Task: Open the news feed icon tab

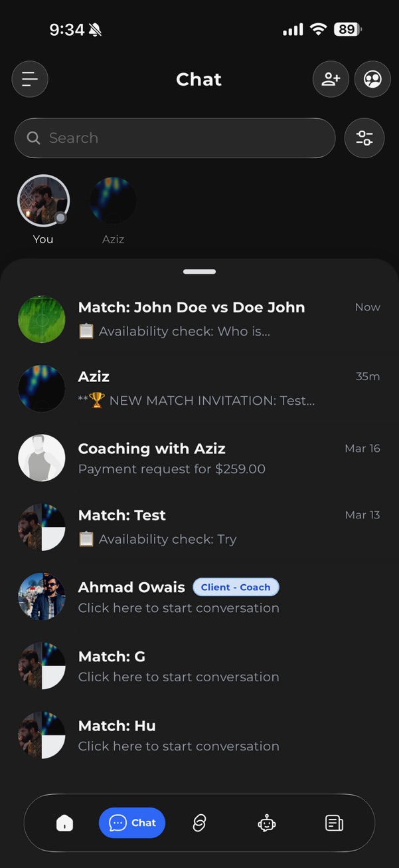Action: [334, 823]
